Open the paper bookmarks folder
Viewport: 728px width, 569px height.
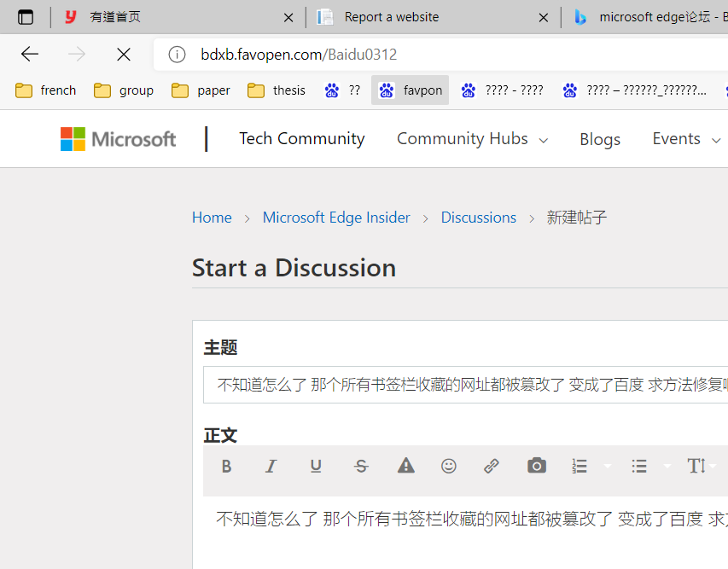coord(201,90)
